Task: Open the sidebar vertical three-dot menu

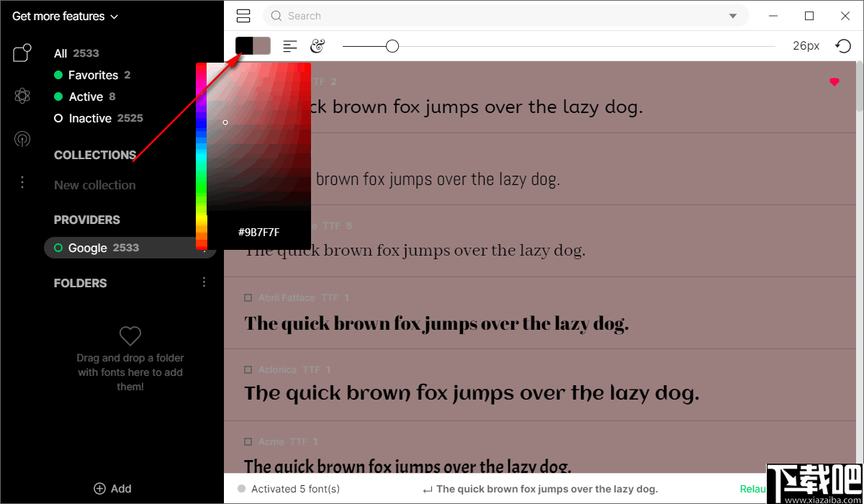Action: point(22,182)
